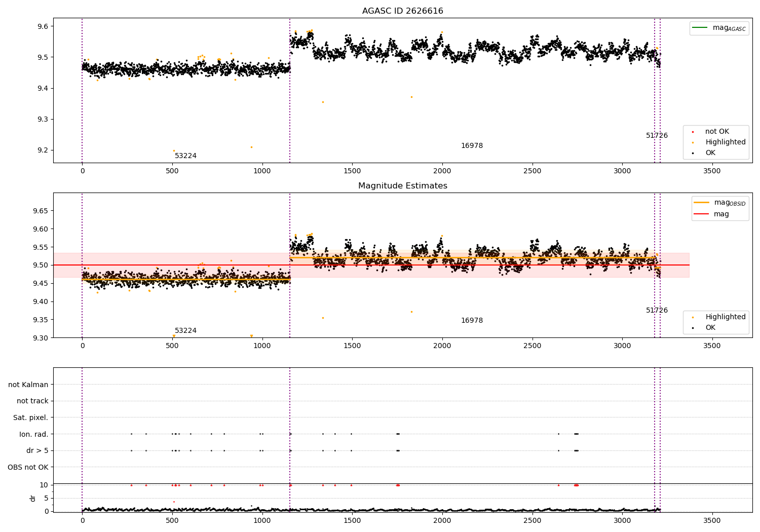Click the 'Sat. pixel.' axis label
Viewport: 760px width, 532px height.
point(31,418)
